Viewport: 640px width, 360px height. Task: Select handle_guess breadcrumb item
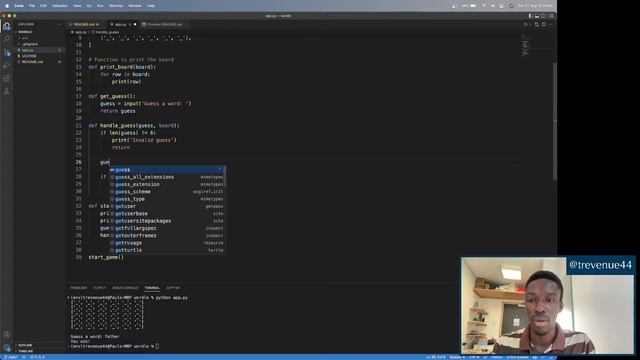[x=106, y=32]
